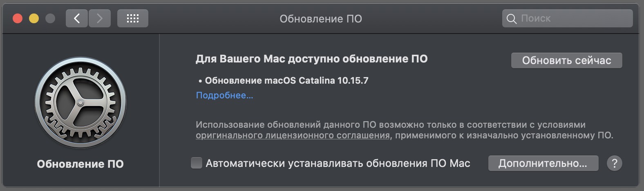Screen dimensions: 644x191
Task: Open the 'Подробнее…' link
Action: [x=224, y=95]
